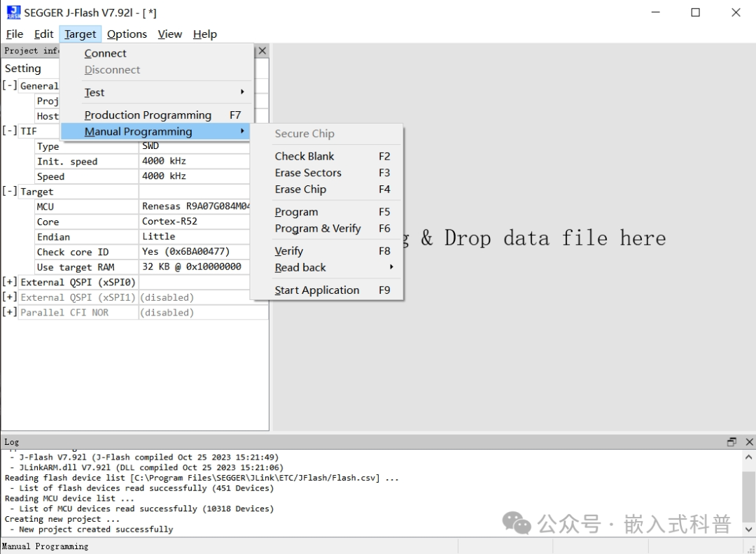Image resolution: width=756 pixels, height=554 pixels.
Task: Select Production Programming F7
Action: 157,115
